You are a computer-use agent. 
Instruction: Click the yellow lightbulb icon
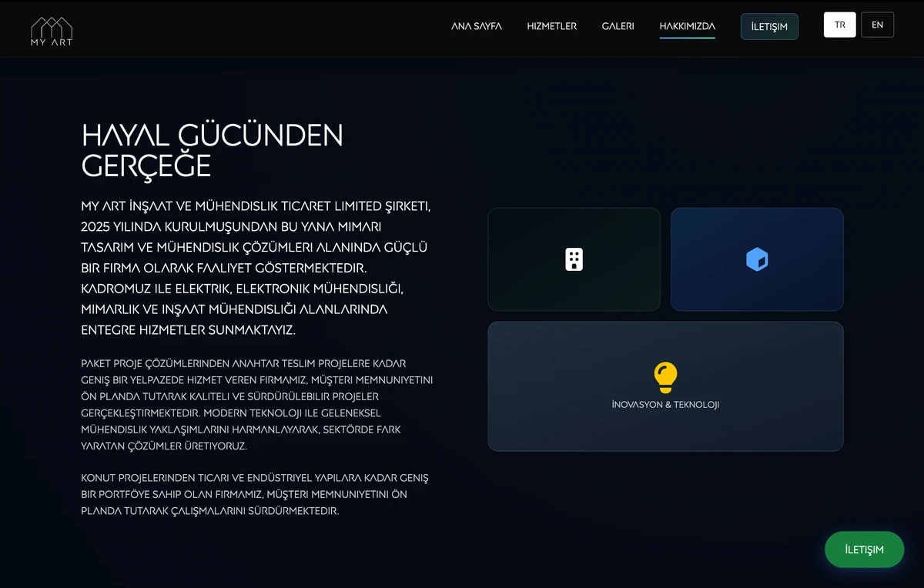tap(665, 376)
